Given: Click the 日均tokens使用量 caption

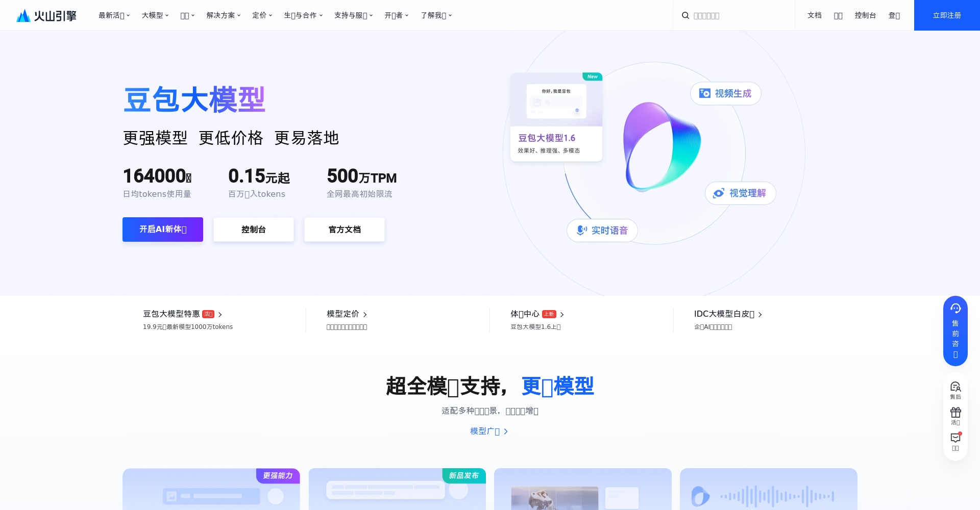Looking at the screenshot, I should pyautogui.click(x=157, y=194).
